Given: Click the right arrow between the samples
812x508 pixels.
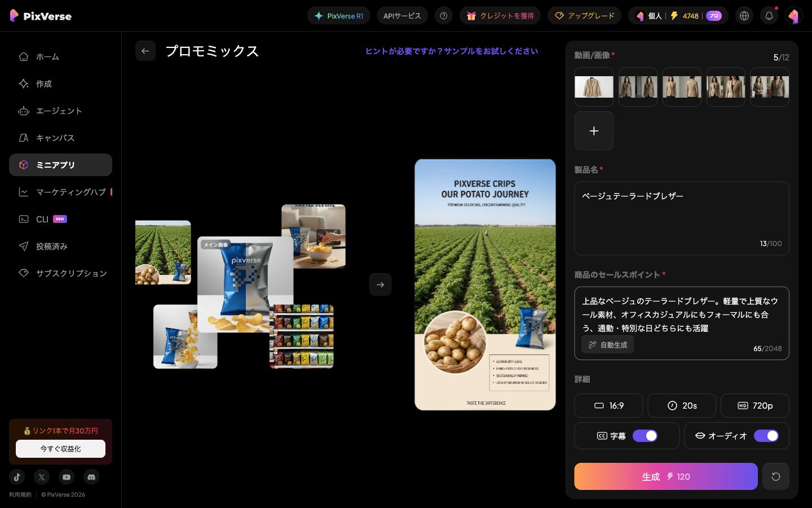Looking at the screenshot, I should pos(380,284).
